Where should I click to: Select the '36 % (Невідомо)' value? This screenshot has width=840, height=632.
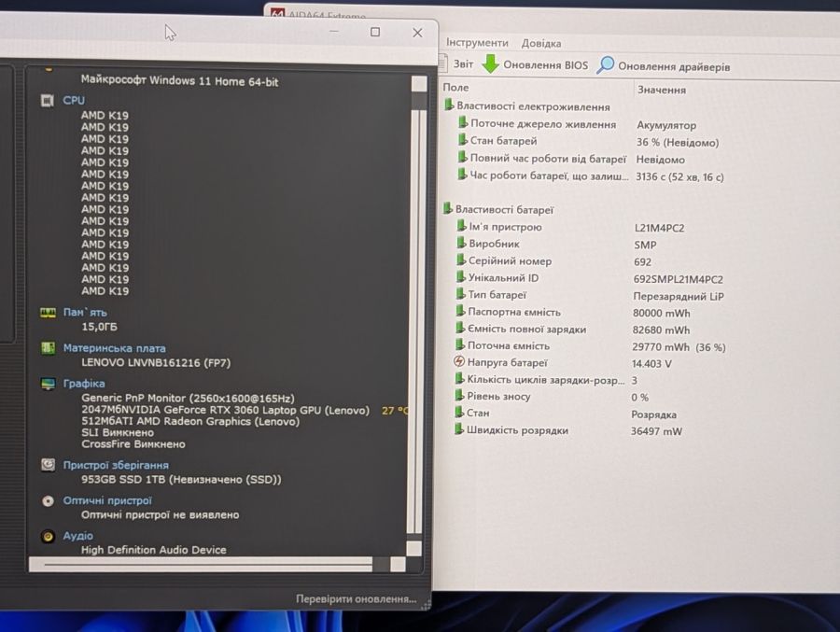(678, 142)
